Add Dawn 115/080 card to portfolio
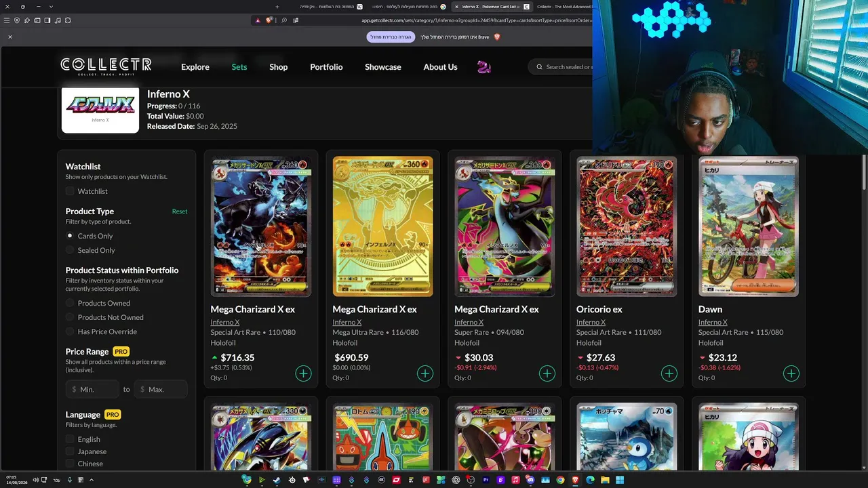 pos(791,373)
